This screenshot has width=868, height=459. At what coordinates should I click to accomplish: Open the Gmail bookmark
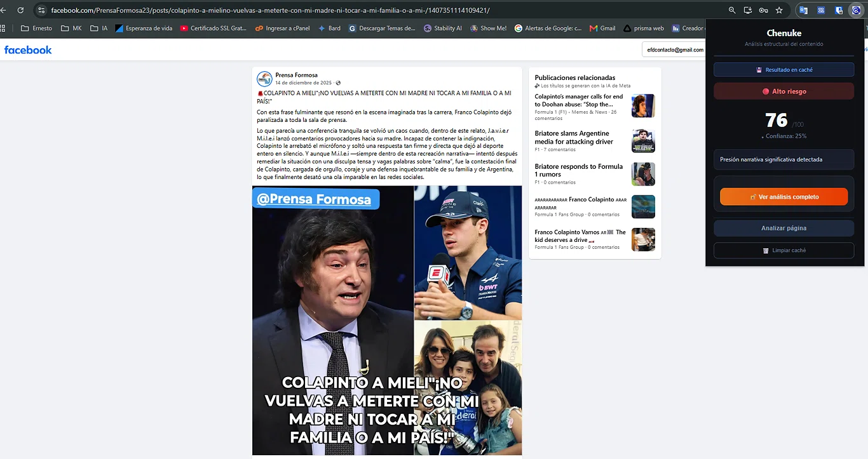click(x=602, y=28)
